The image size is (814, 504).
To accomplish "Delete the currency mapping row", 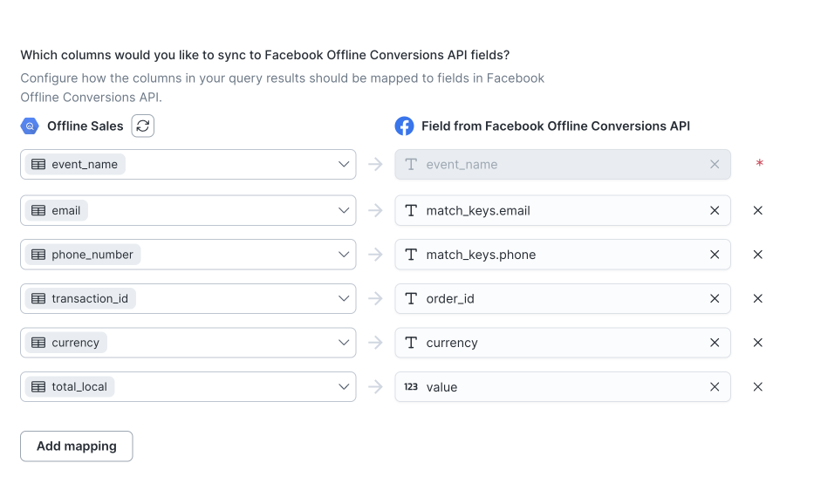I will coord(757,343).
